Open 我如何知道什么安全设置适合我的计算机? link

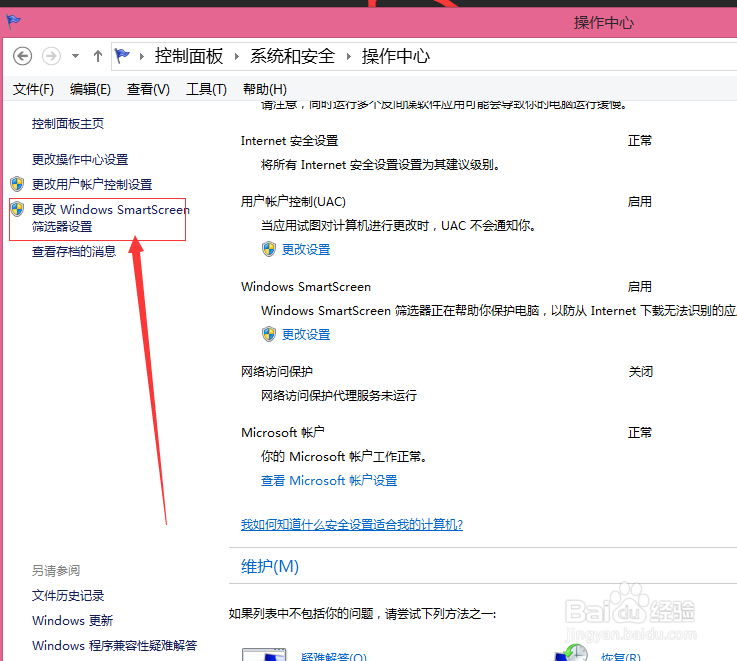pos(352,524)
